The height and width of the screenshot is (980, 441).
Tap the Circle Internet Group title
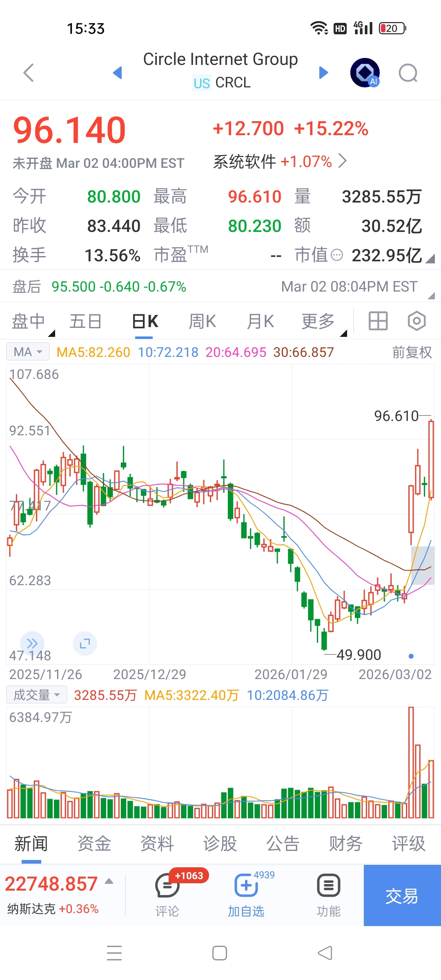pos(220,59)
